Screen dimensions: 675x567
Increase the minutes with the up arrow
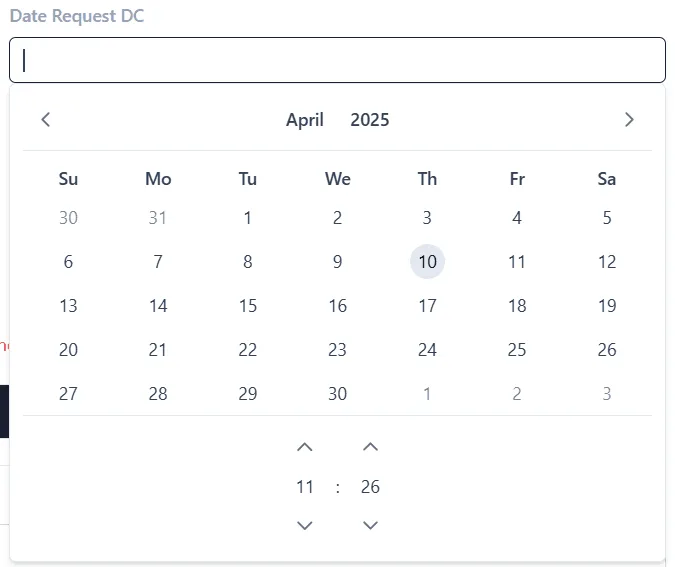(x=370, y=447)
